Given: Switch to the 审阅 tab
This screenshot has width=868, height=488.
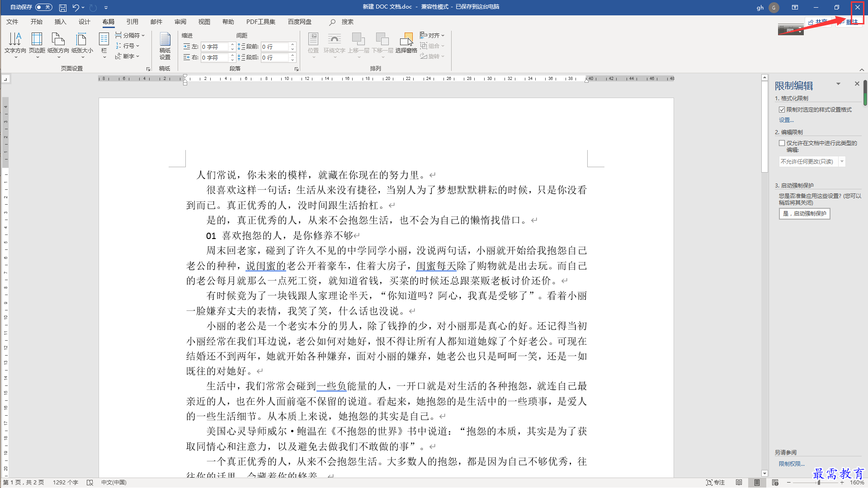Looking at the screenshot, I should click(x=180, y=22).
